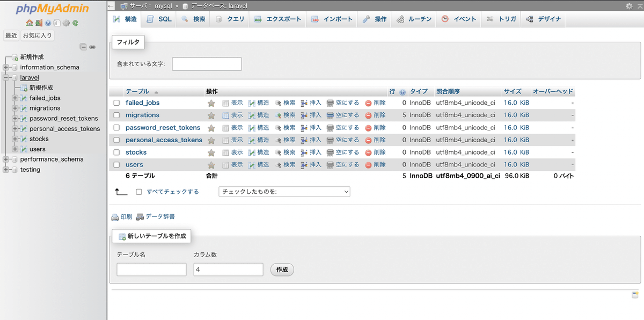Click the カラム数 number field
The height and width of the screenshot is (320, 644).
228,270
